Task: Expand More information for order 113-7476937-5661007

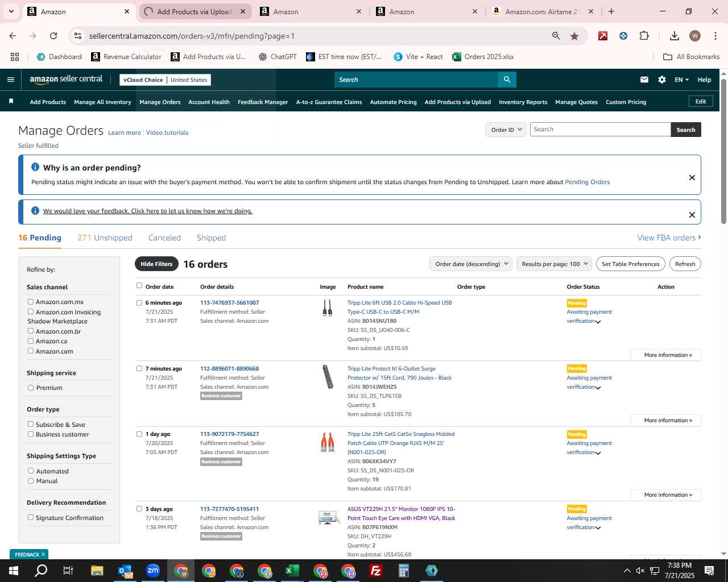Action: (666, 355)
